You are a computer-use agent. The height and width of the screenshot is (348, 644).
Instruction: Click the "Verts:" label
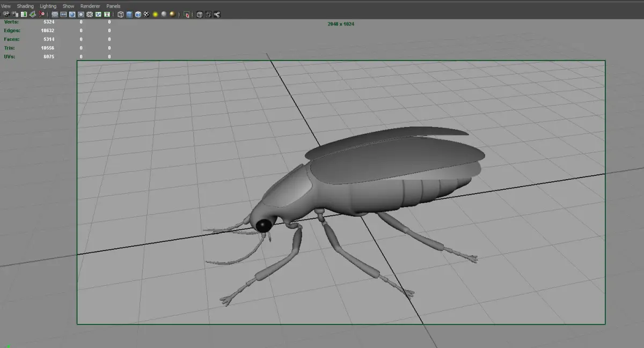coord(11,22)
